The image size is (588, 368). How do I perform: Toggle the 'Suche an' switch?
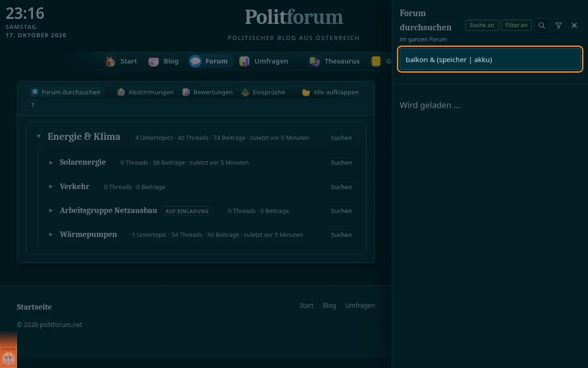[x=482, y=25]
